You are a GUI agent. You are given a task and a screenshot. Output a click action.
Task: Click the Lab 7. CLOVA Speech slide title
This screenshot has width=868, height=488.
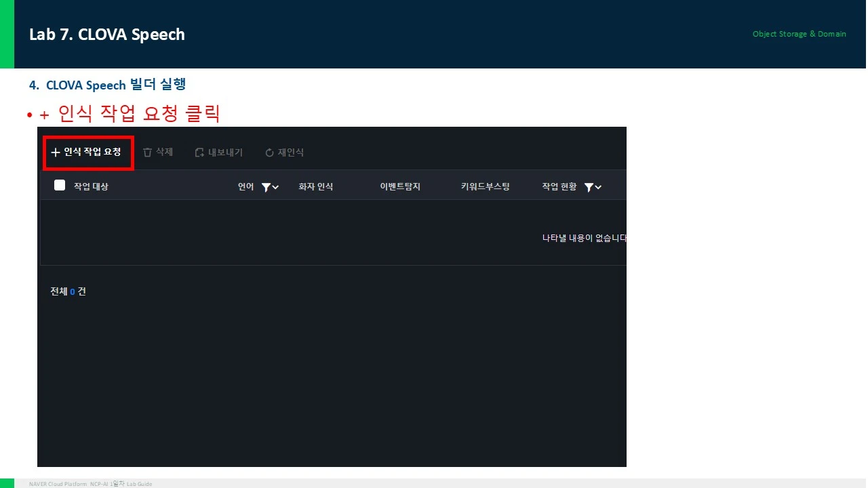pyautogui.click(x=107, y=35)
